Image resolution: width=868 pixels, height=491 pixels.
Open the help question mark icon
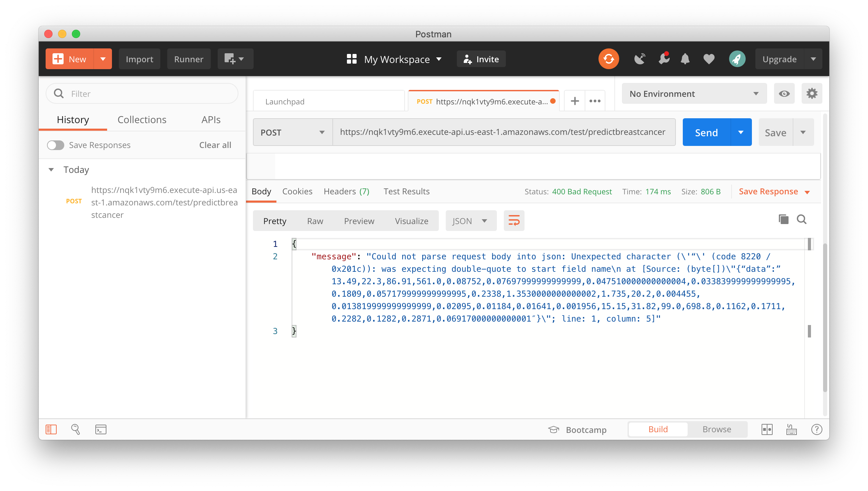816,429
